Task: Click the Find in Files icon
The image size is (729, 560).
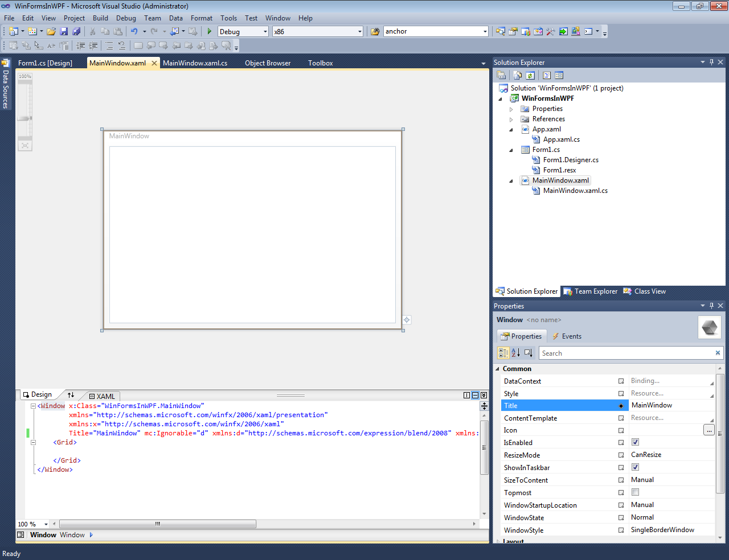Action: click(375, 31)
